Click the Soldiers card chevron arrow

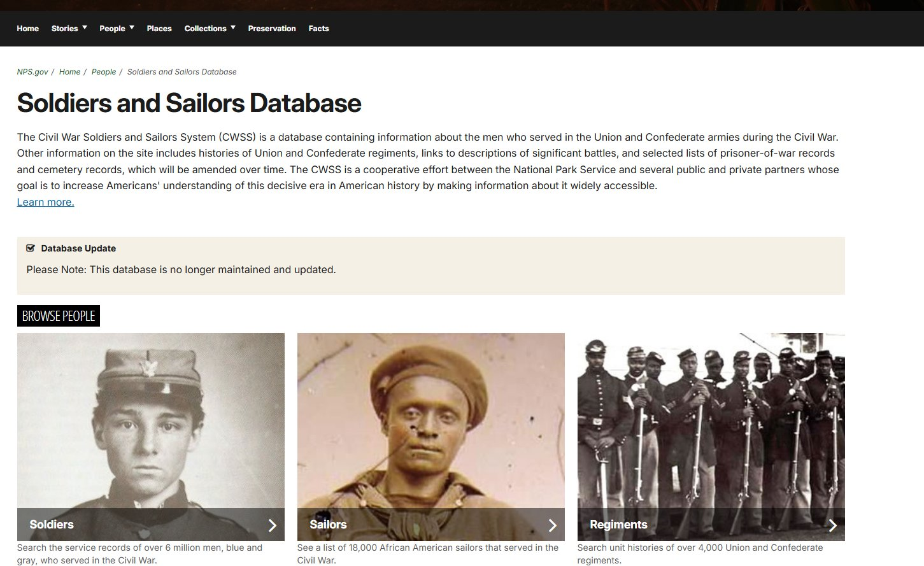click(x=272, y=525)
